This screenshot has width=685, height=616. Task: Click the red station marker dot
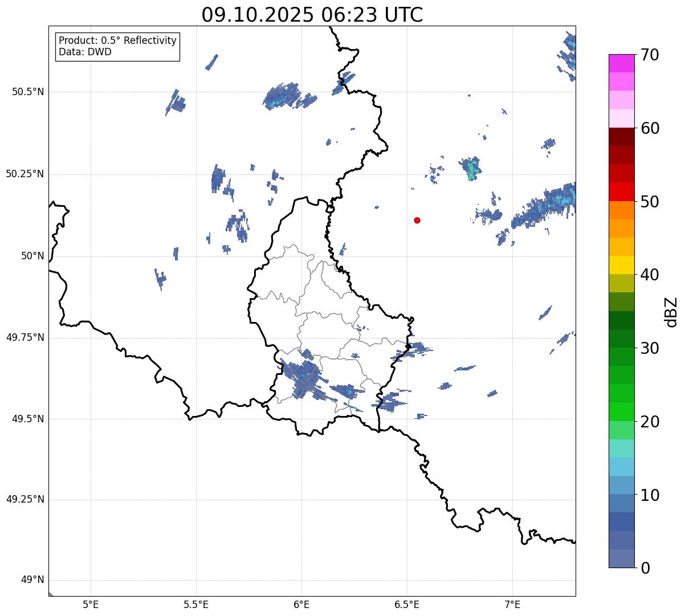(417, 220)
